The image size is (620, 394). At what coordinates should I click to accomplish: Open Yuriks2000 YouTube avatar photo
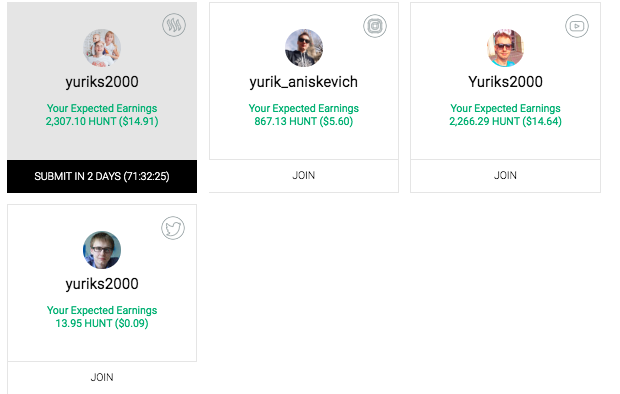coord(505,48)
